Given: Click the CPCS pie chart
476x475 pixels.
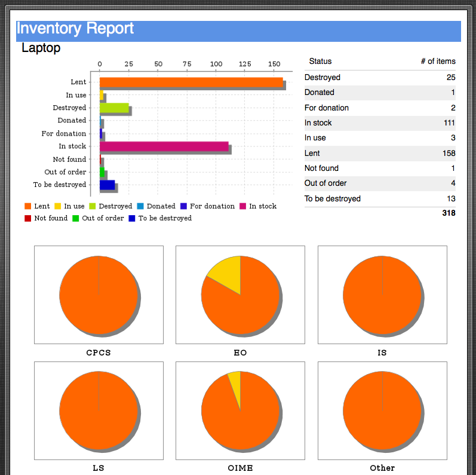Looking at the screenshot, I should (x=99, y=295).
